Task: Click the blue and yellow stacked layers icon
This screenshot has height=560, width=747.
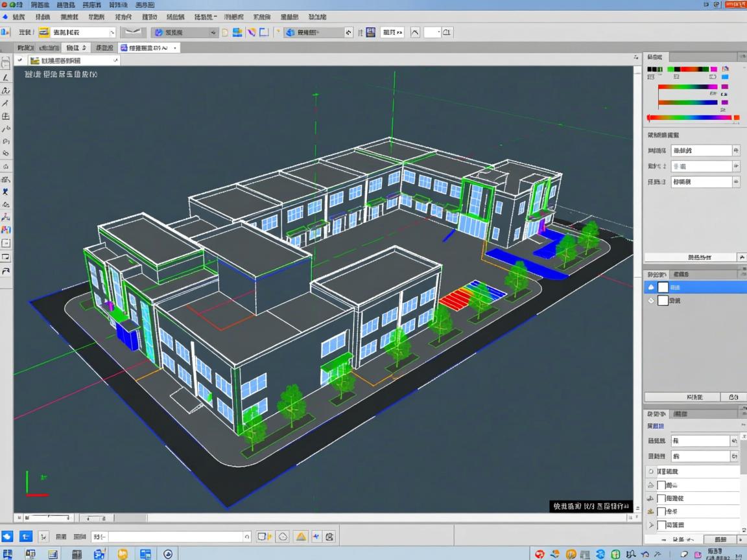Action: coord(237,32)
